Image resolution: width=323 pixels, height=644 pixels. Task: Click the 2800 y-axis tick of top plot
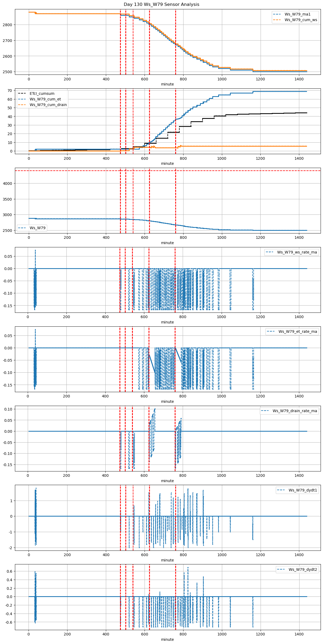[7, 25]
